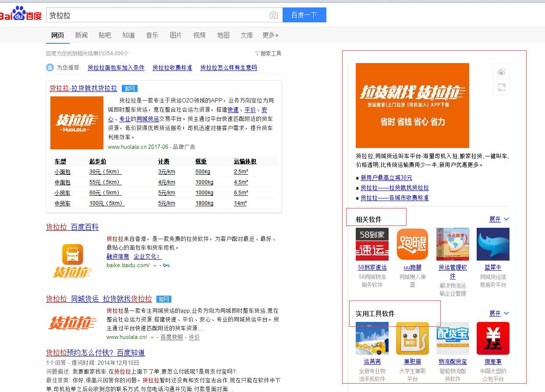Open the 货拉拉 百度百科 result link
Viewport: 545px width, 392px height.
(72, 227)
